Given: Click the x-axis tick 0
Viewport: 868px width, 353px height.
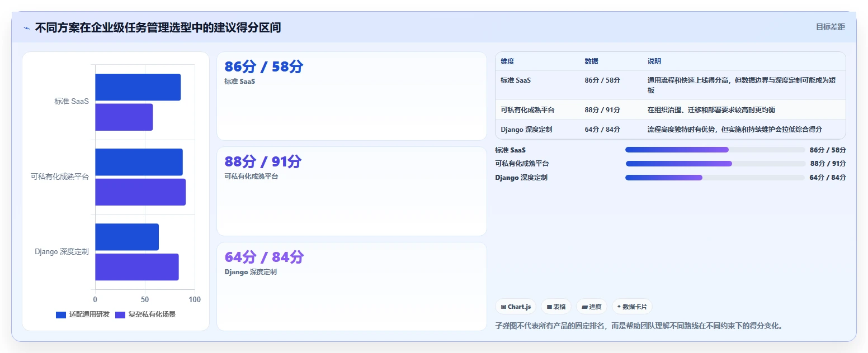Looking at the screenshot, I should click(95, 300).
